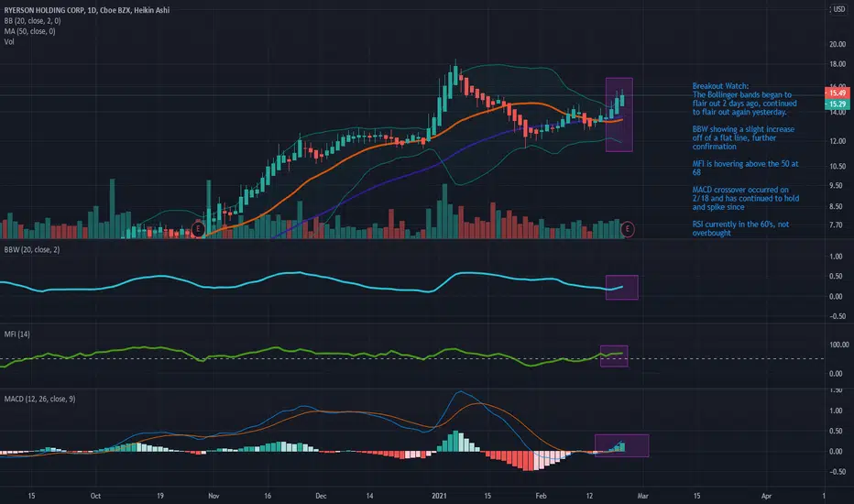This screenshot has width=854, height=504.
Task: Select the MFI (14) indicator legend
Action: point(16,334)
